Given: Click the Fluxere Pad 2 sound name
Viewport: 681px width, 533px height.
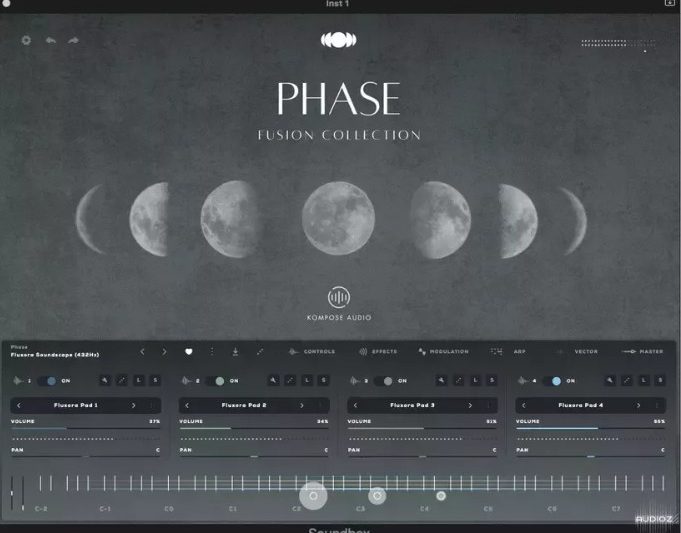Looking at the screenshot, I should coord(244,405).
